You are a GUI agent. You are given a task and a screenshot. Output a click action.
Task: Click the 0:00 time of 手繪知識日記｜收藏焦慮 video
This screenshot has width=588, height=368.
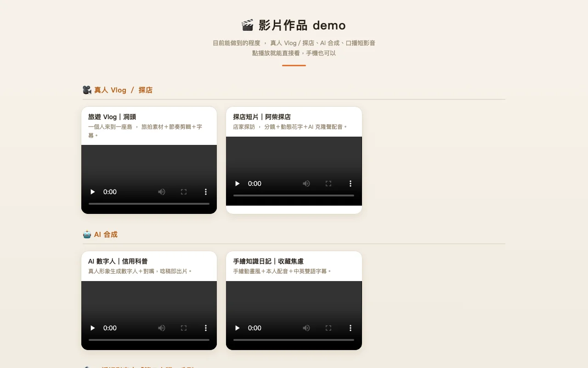254,328
